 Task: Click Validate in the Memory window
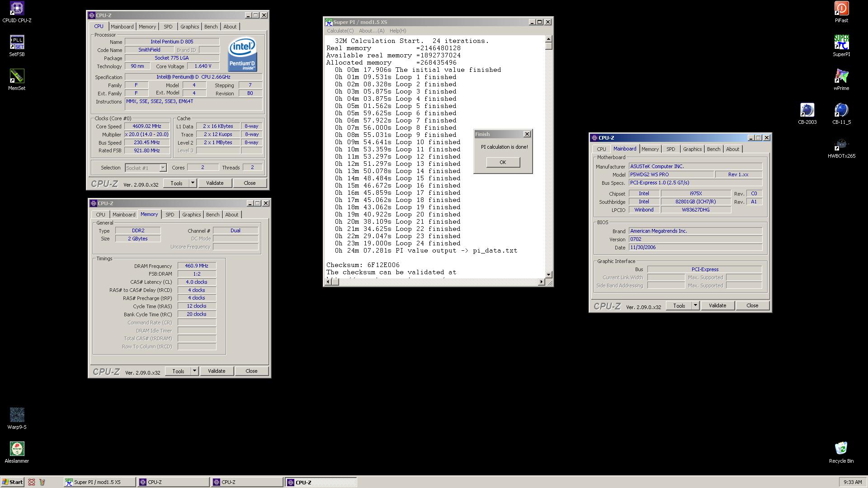(217, 371)
